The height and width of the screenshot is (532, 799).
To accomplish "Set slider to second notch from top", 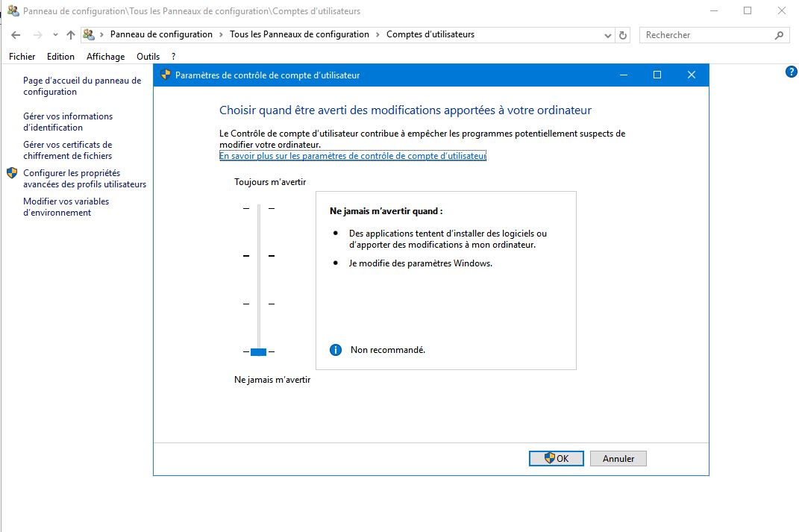I will point(259,256).
